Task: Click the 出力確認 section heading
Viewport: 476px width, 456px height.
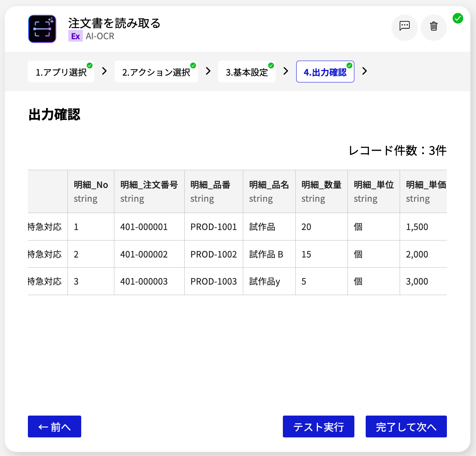Action: [54, 115]
